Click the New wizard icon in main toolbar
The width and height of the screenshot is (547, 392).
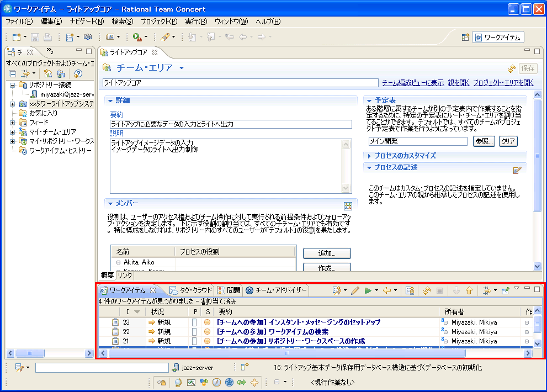tap(16, 37)
